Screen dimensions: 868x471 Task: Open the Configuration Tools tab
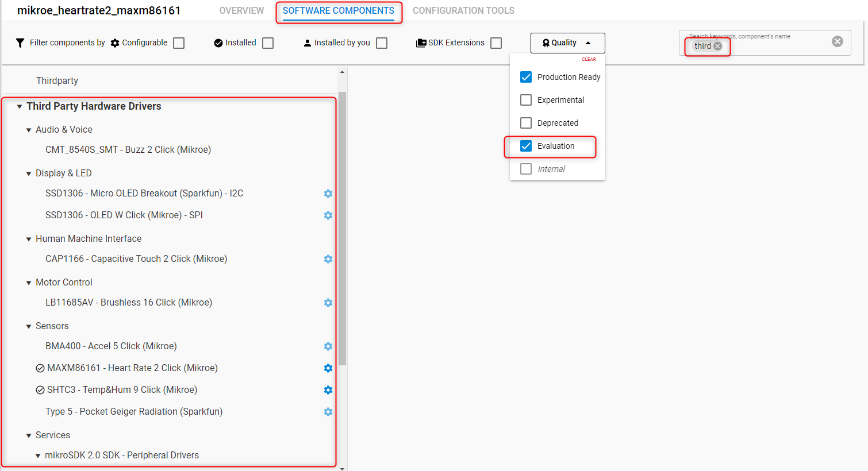click(463, 10)
